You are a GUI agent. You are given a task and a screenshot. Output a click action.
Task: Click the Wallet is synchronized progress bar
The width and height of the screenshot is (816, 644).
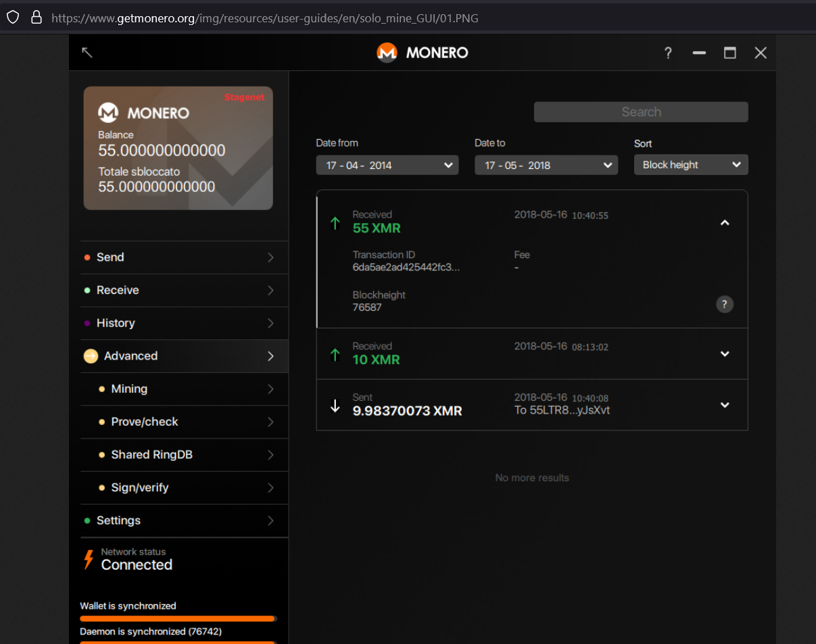tap(178, 618)
